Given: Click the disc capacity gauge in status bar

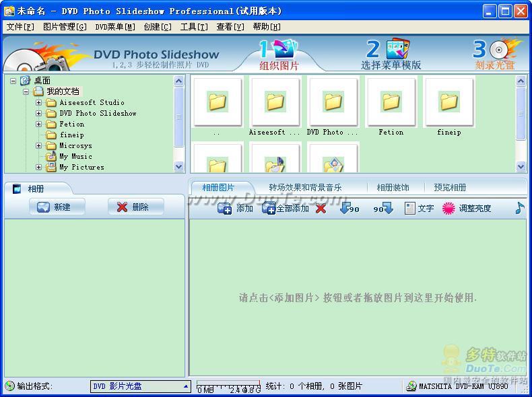Looking at the screenshot, I should coord(229,386).
